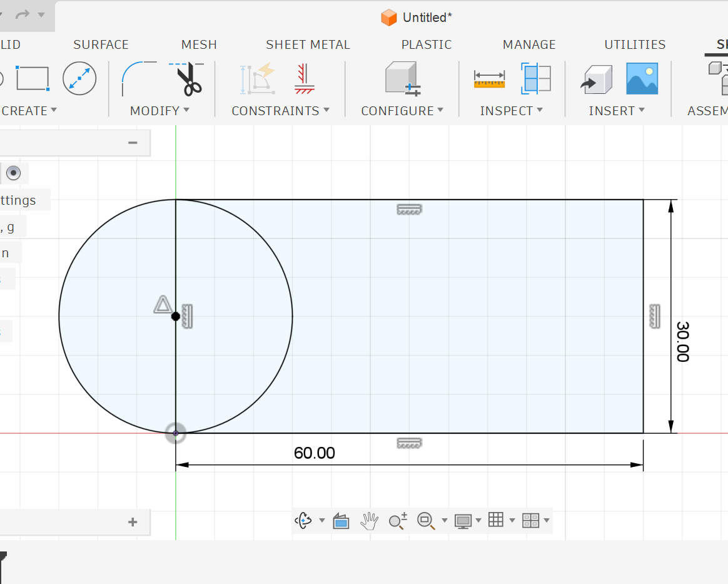Image resolution: width=728 pixels, height=584 pixels.
Task: Select the Pan hand tool
Action: (x=370, y=521)
